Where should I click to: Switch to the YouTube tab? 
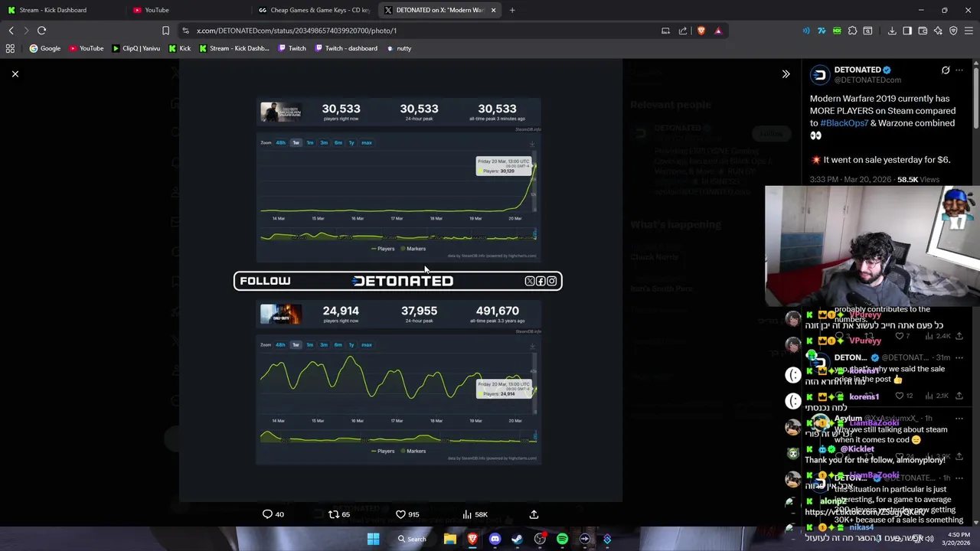point(188,10)
